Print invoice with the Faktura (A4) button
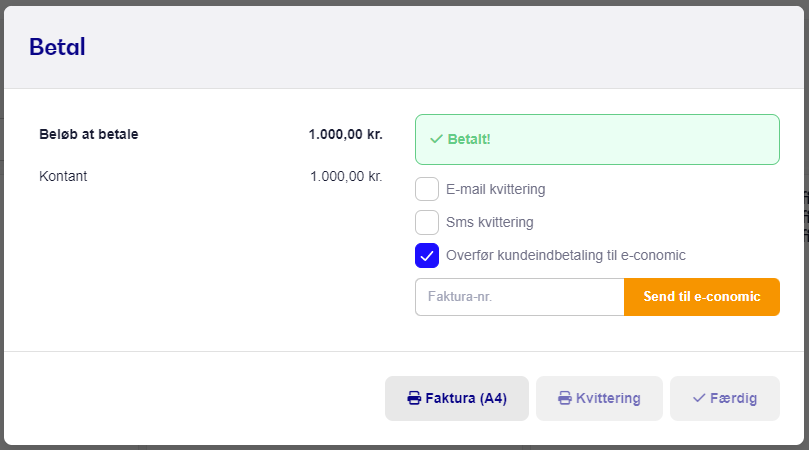809x450 pixels. pyautogui.click(x=457, y=398)
